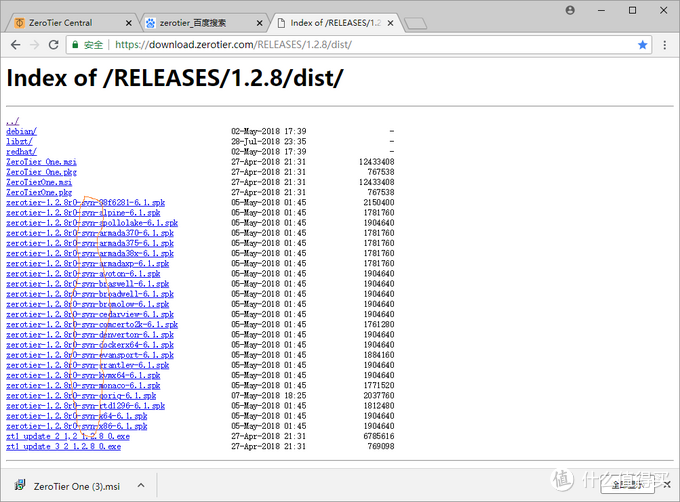Screen dimensions: 680x502
Task: Bookmark this page with the star icon
Action: 643,45
